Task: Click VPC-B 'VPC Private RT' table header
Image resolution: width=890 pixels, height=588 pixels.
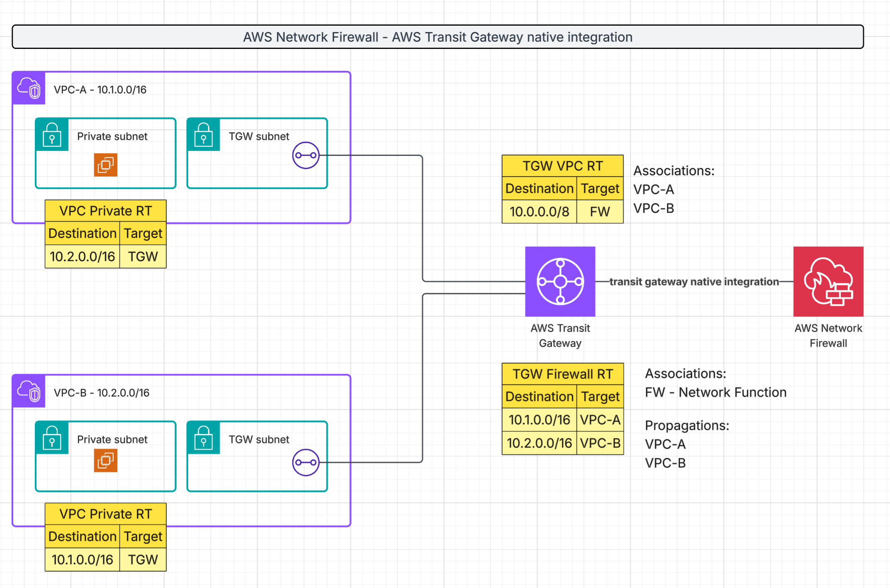Action: click(106, 514)
